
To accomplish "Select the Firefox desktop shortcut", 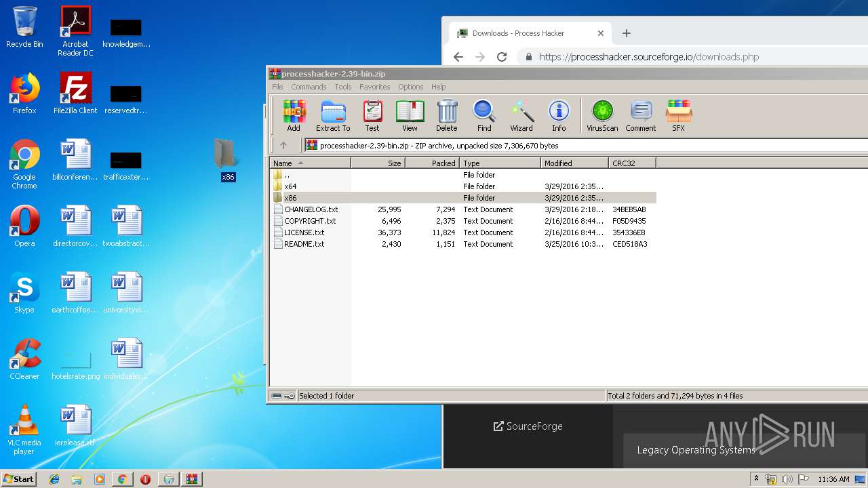I will coord(24,94).
